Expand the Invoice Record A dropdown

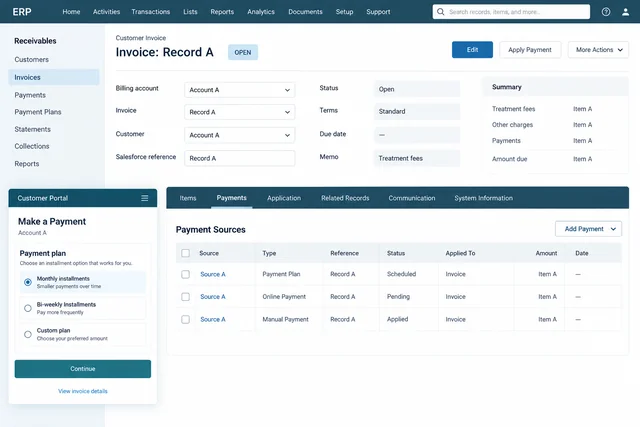pyautogui.click(x=240, y=112)
